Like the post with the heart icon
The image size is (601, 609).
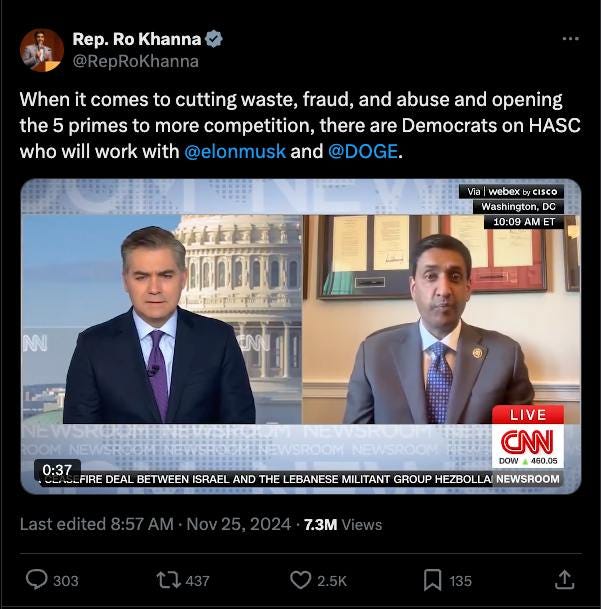coord(300,580)
